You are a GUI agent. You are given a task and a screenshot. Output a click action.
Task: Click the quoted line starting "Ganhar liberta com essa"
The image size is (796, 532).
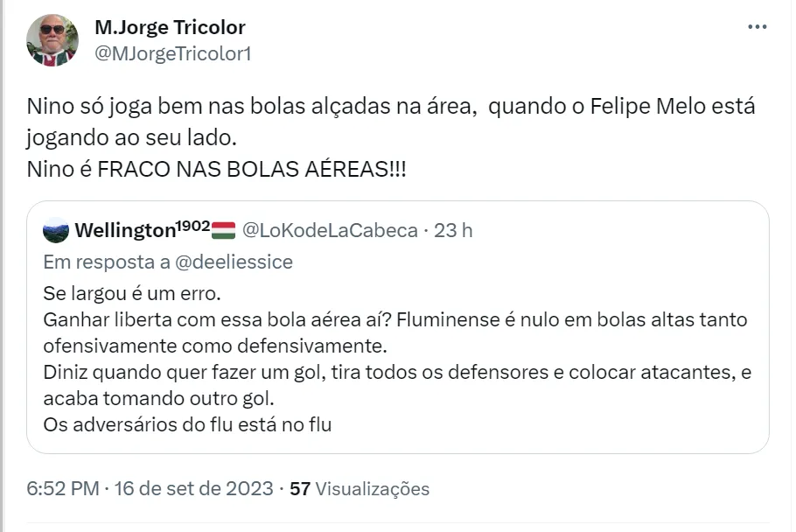click(x=395, y=320)
